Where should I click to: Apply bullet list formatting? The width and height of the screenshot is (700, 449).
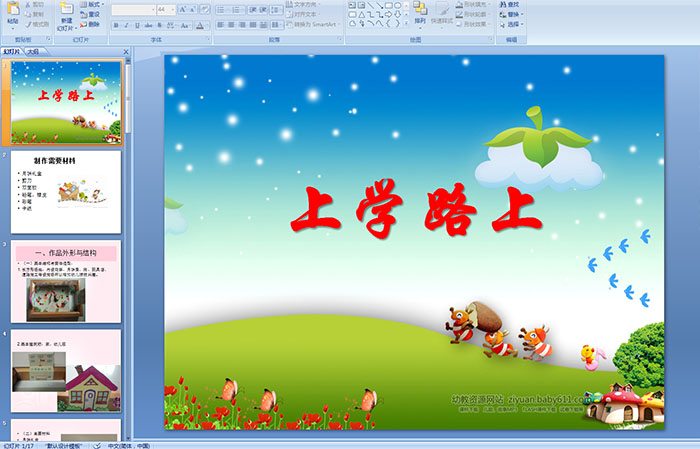point(222,9)
